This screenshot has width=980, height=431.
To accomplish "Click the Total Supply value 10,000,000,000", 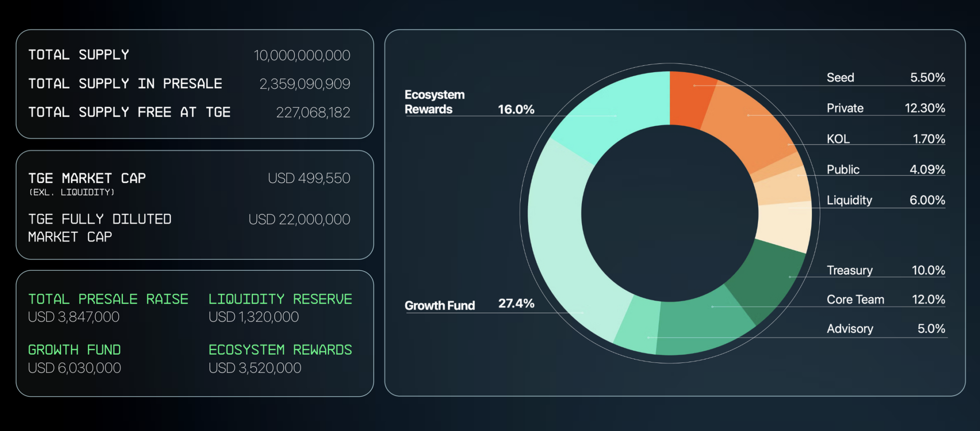I will [302, 55].
